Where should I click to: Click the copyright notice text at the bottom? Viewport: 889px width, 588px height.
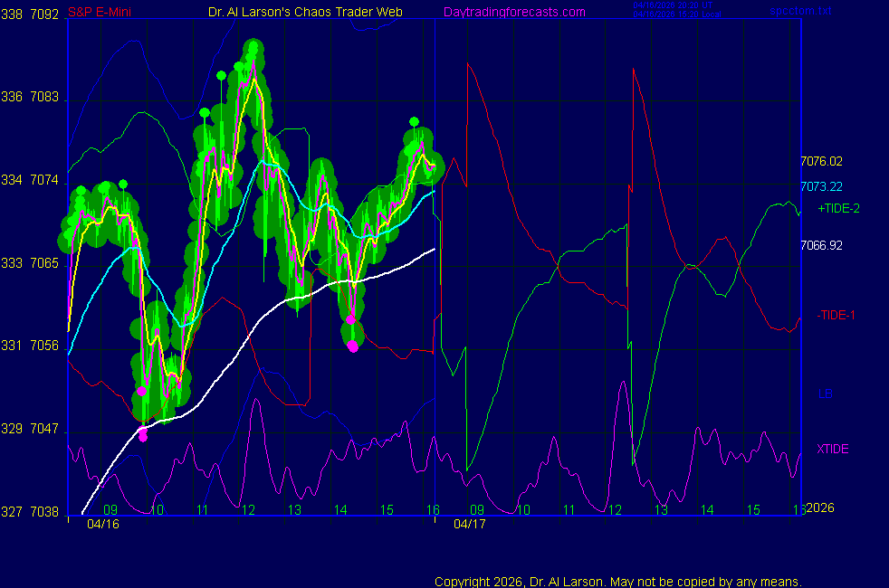[617, 581]
